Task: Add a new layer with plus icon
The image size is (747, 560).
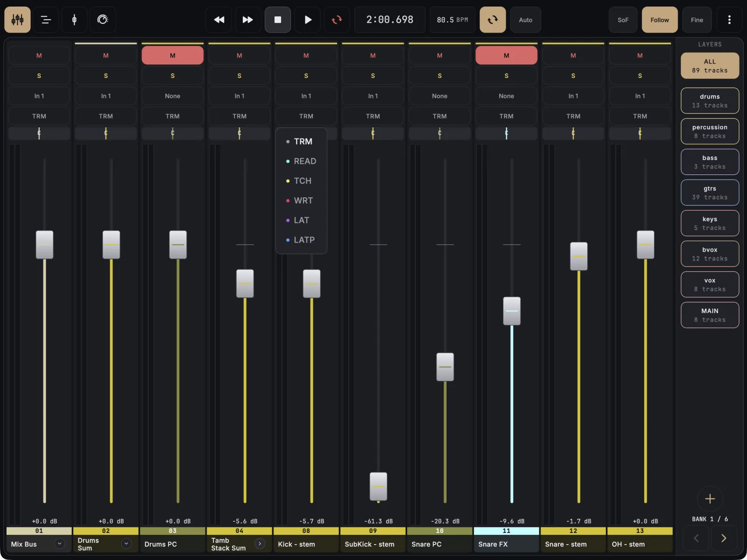Action: [x=710, y=499]
